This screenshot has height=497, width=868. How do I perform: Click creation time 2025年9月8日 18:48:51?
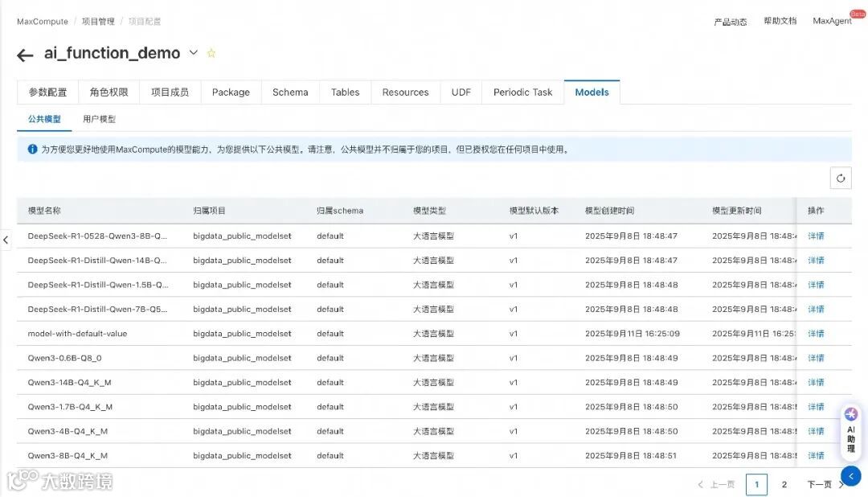(x=631, y=455)
